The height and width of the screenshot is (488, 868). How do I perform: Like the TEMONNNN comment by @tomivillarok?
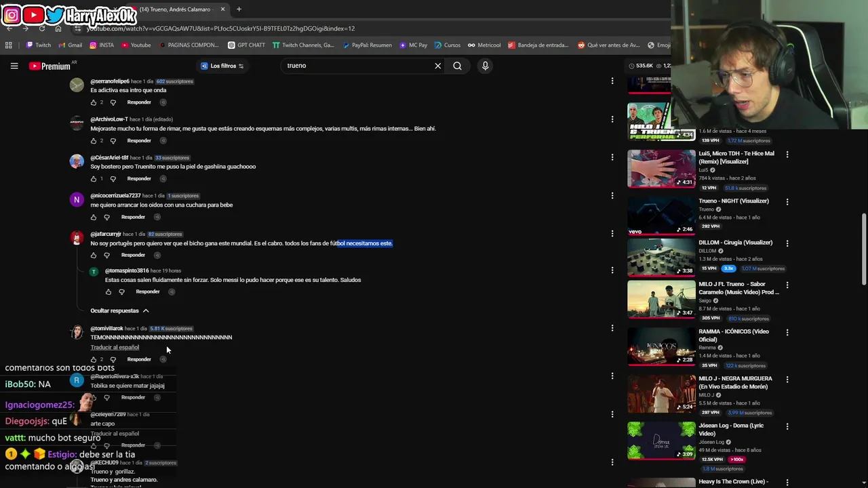tap(94, 359)
